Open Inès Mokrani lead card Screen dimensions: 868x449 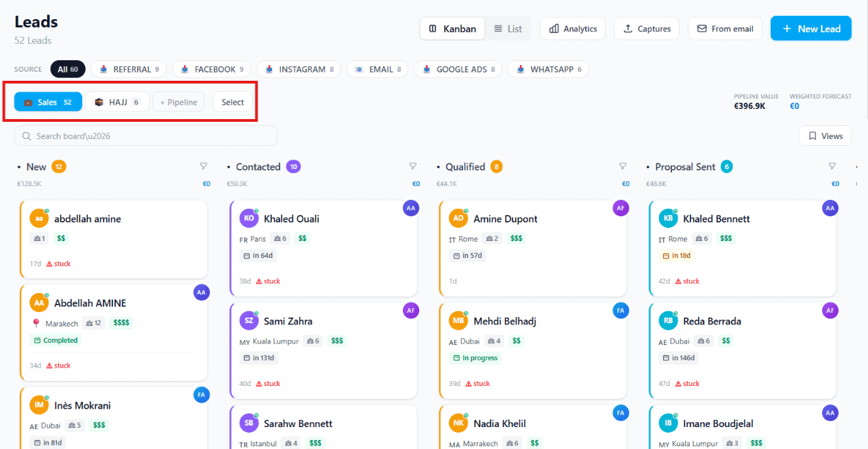114,418
